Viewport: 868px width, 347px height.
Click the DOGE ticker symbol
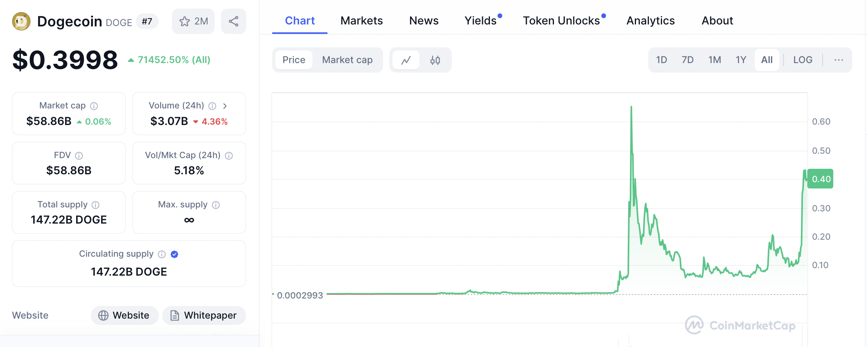(x=119, y=22)
